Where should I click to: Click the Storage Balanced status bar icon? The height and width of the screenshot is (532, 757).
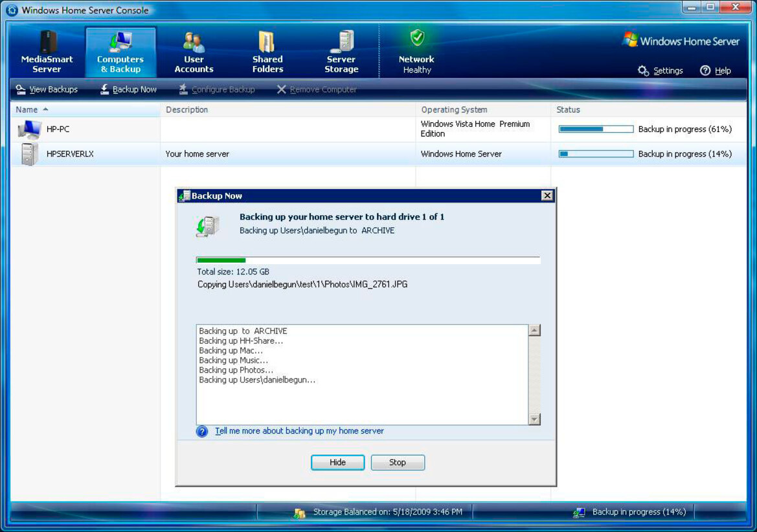300,513
